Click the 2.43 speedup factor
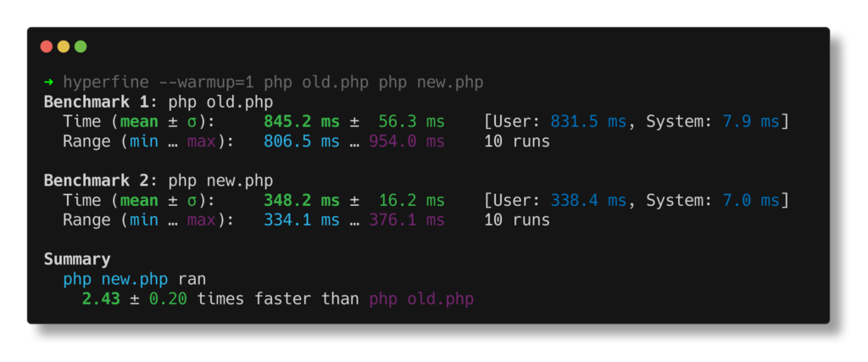Viewport: 868px width, 362px height. [x=101, y=299]
